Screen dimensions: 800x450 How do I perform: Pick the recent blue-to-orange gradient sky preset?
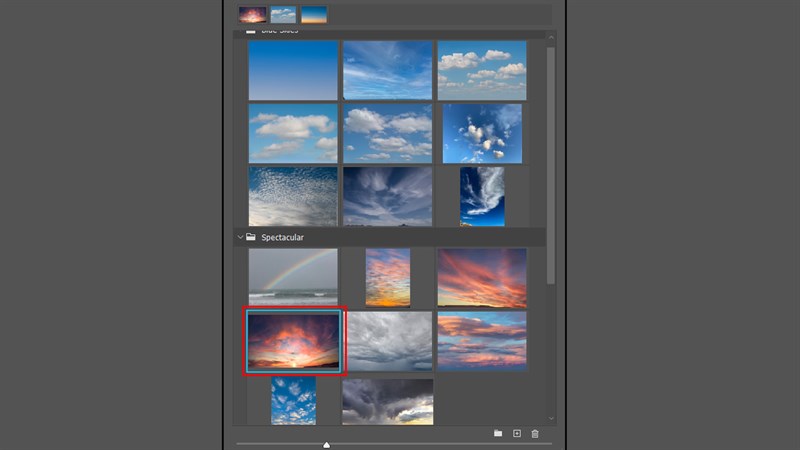click(x=314, y=15)
